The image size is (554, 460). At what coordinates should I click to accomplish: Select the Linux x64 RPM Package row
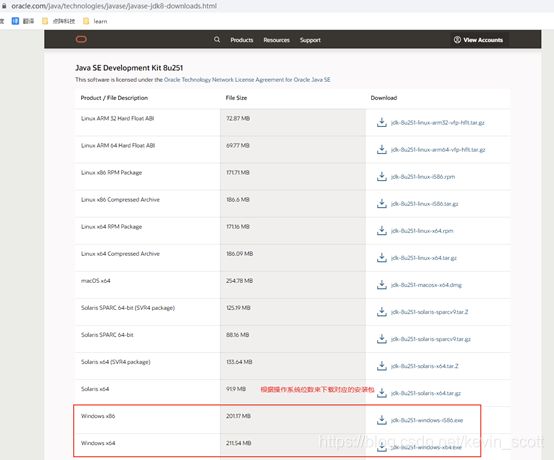pyautogui.click(x=293, y=231)
